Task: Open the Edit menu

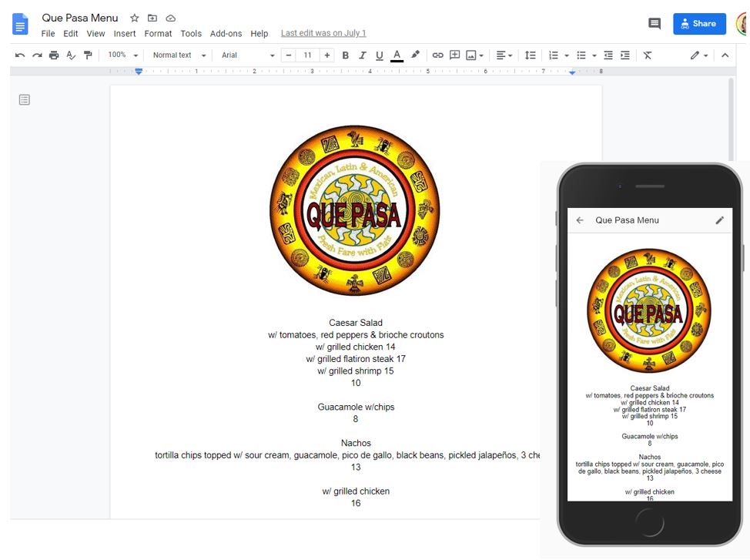Action: pyautogui.click(x=70, y=33)
